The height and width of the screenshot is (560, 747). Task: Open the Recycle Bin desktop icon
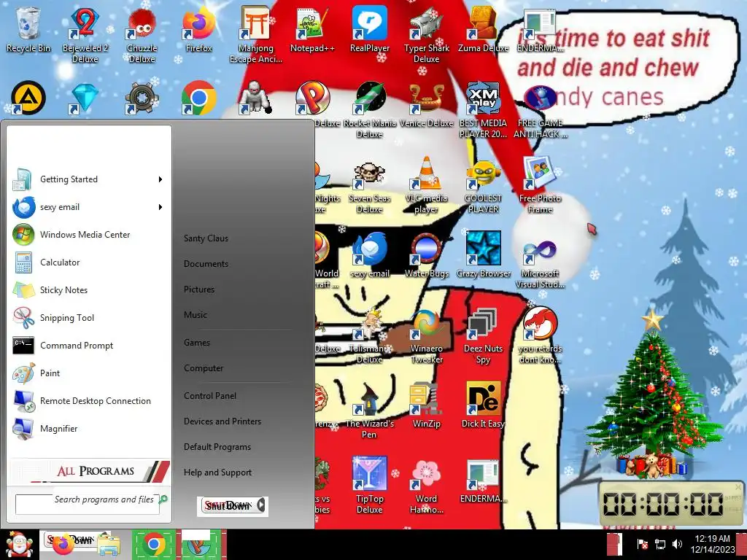[28, 28]
